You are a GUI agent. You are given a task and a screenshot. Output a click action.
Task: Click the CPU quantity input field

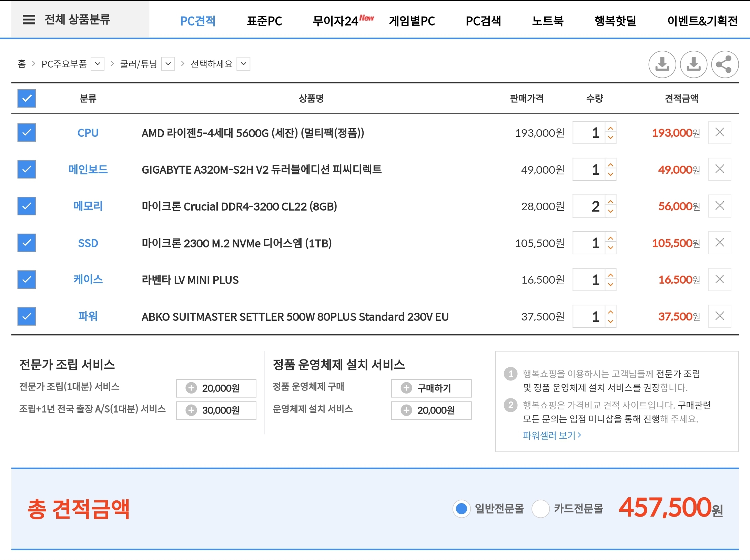tap(589, 133)
